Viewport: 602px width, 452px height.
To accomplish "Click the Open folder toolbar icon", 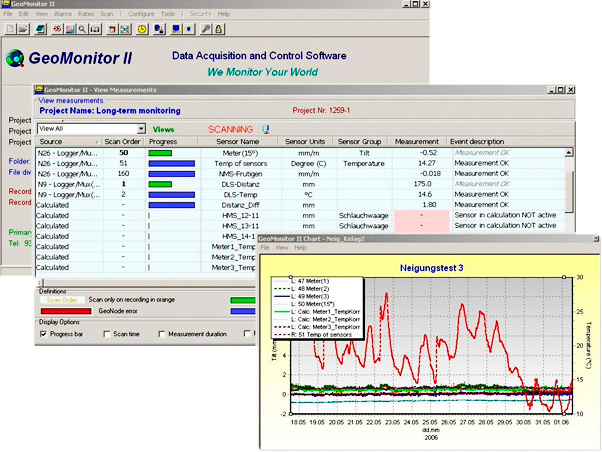I will (x=23, y=29).
